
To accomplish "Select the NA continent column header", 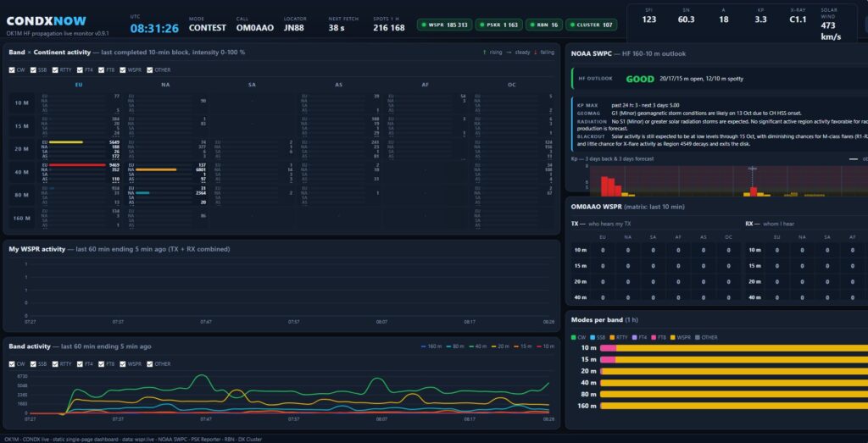I will pyautogui.click(x=165, y=85).
